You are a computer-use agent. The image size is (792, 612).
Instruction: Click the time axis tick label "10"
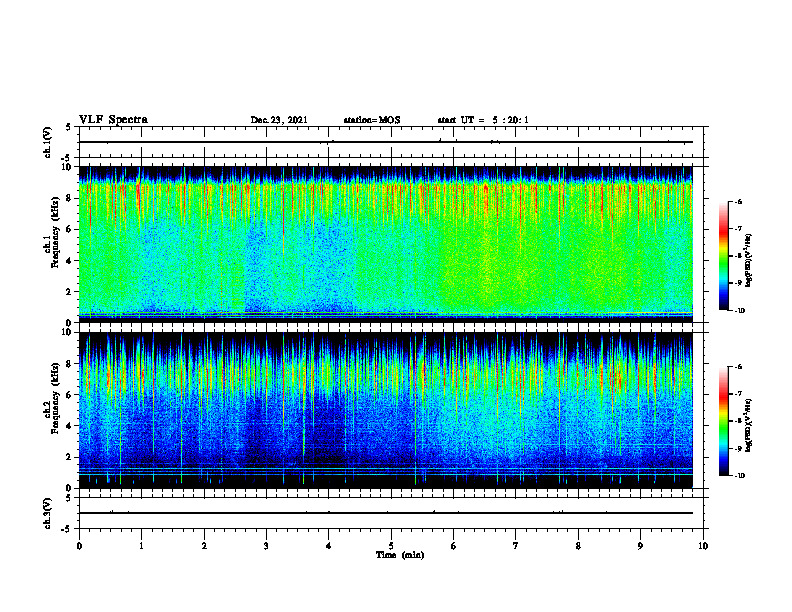pyautogui.click(x=703, y=546)
